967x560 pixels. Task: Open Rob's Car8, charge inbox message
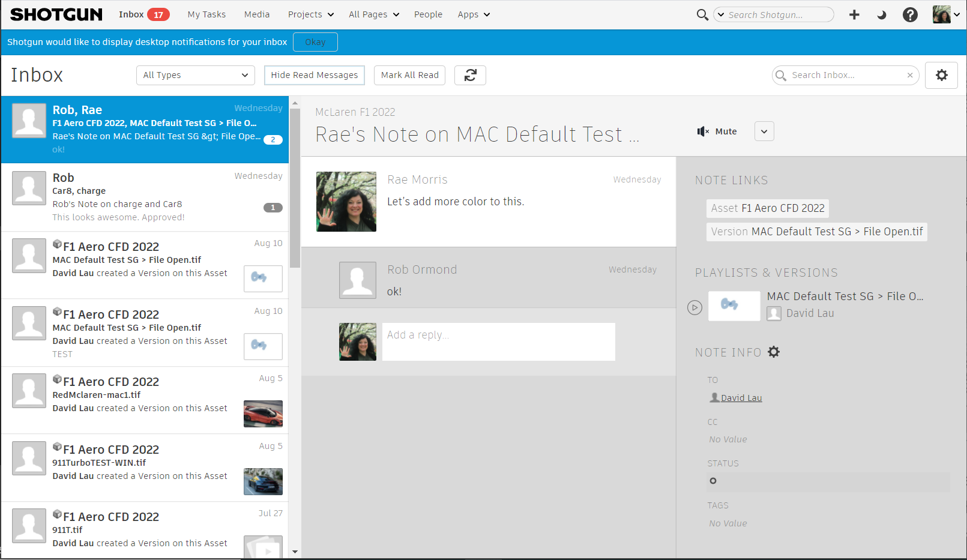tap(145, 197)
